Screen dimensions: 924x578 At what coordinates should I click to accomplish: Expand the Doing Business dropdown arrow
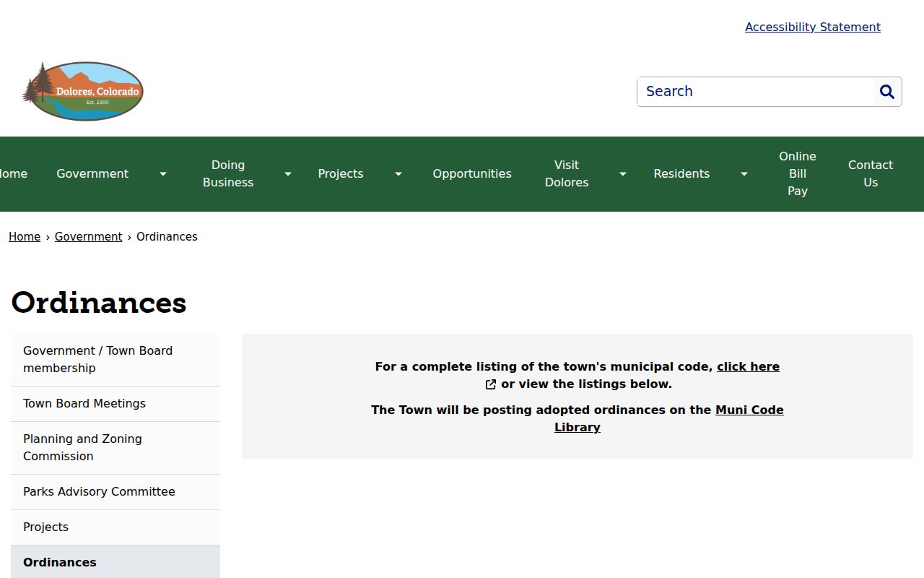pos(288,174)
